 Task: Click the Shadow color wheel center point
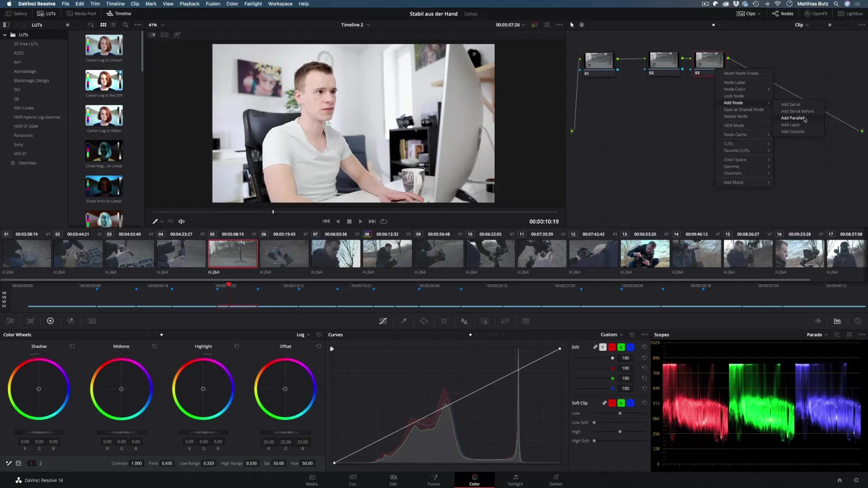pyautogui.click(x=39, y=389)
